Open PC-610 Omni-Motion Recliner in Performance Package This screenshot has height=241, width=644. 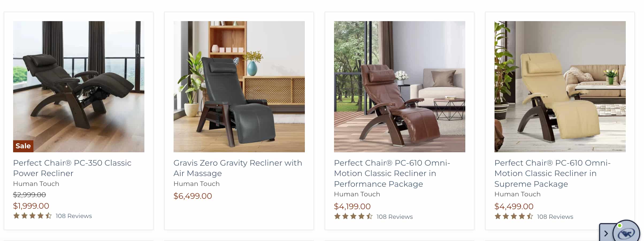(392, 173)
